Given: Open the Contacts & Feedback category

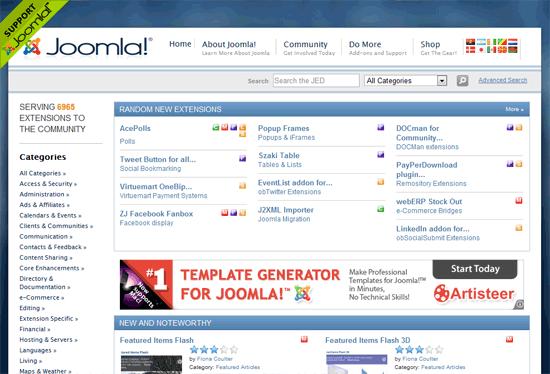Looking at the screenshot, I should click(x=53, y=247).
